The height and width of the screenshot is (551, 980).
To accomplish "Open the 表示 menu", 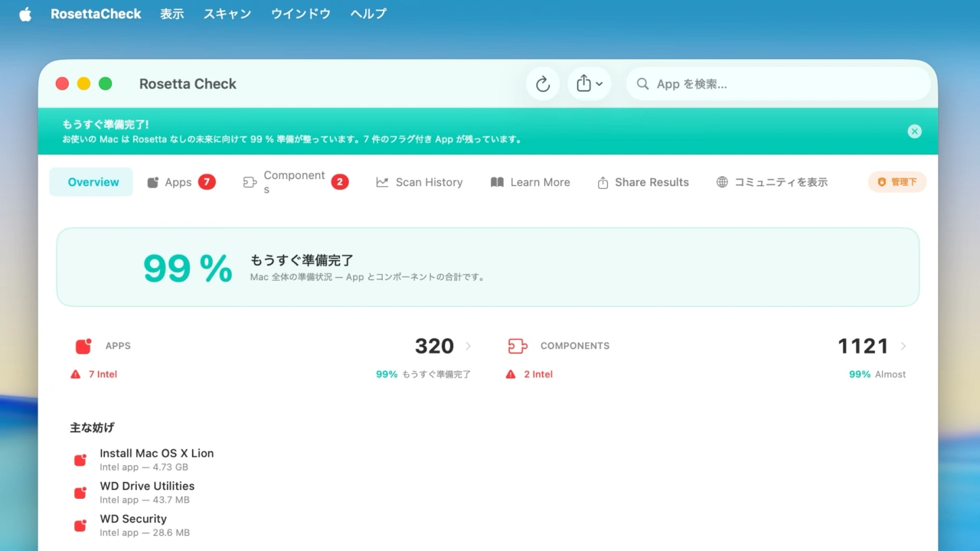I will coord(172,14).
